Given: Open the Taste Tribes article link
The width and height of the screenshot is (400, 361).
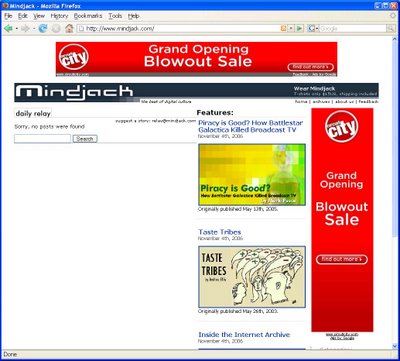Looking at the screenshot, I should (220, 232).
